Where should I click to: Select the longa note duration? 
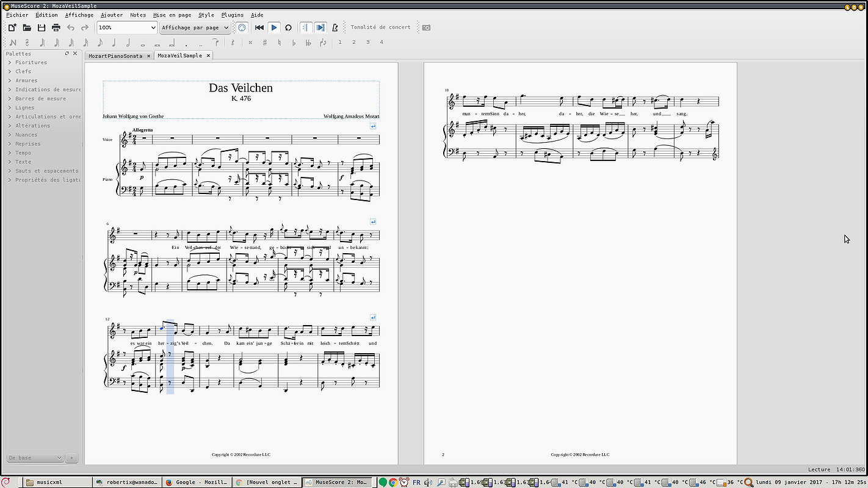click(x=172, y=43)
